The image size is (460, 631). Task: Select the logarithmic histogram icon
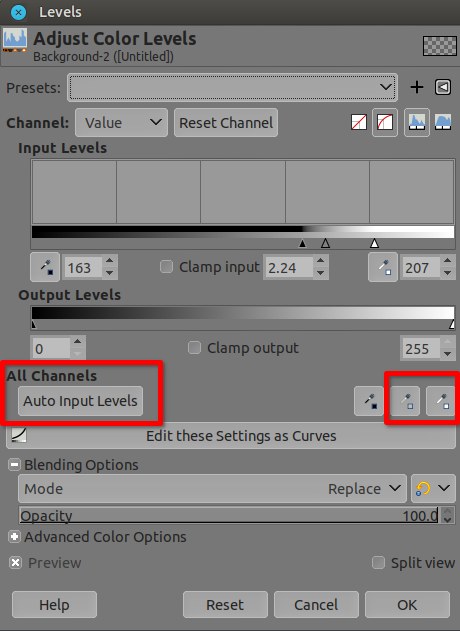[443, 122]
